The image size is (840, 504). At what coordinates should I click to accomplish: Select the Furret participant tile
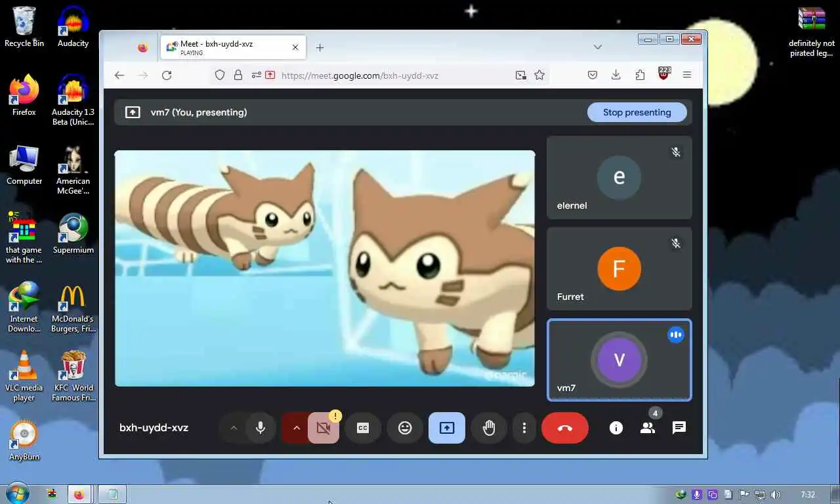coord(619,268)
